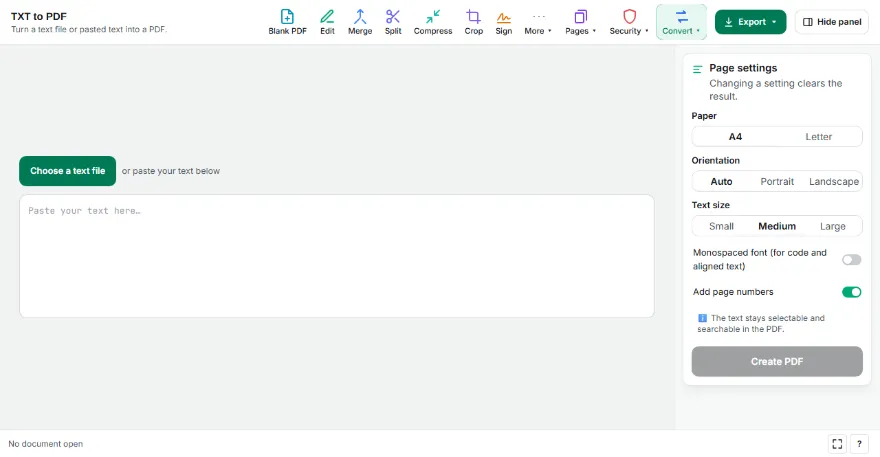Open the Sign tool
Image resolution: width=880 pixels, height=457 pixels.
(503, 22)
